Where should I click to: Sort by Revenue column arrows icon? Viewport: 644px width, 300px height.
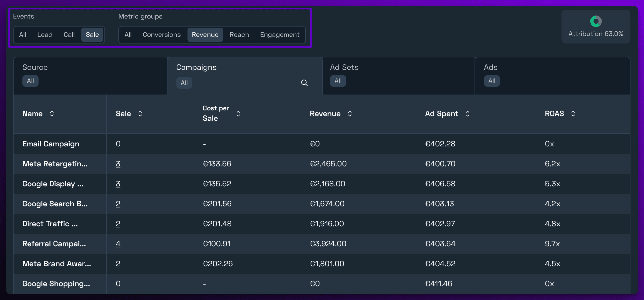[350, 114]
